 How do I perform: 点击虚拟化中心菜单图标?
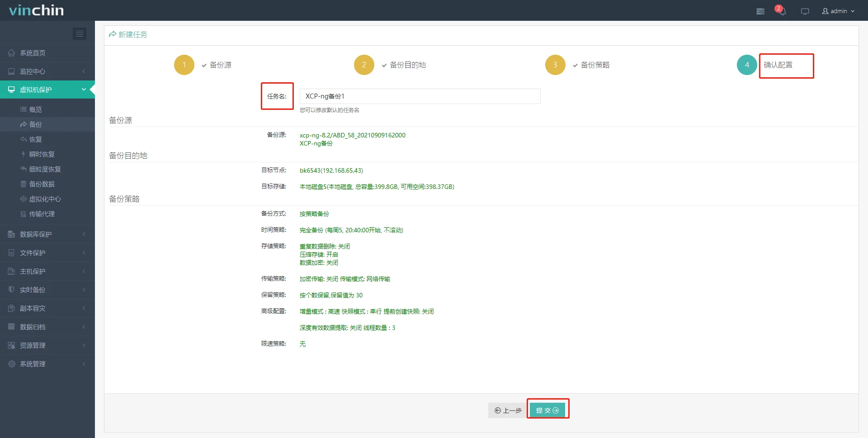[x=23, y=199]
